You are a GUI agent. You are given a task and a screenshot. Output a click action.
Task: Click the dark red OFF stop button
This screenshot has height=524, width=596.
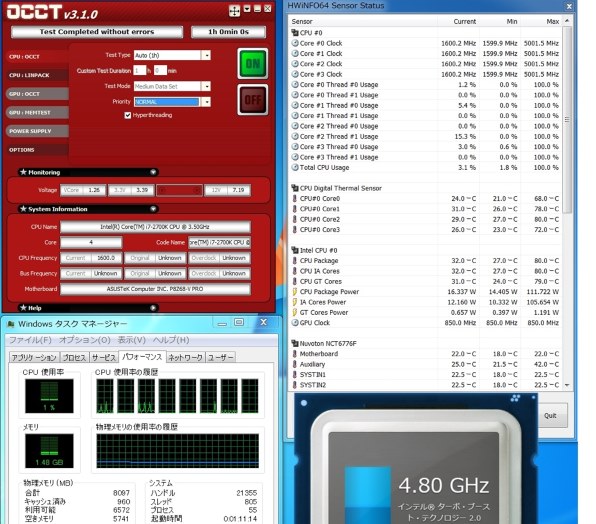pos(253,100)
